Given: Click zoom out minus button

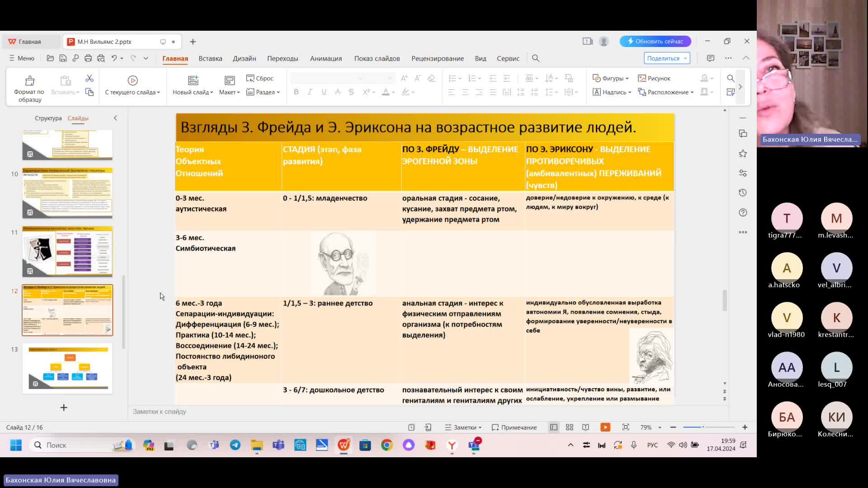Looking at the screenshot, I should click(x=673, y=427).
